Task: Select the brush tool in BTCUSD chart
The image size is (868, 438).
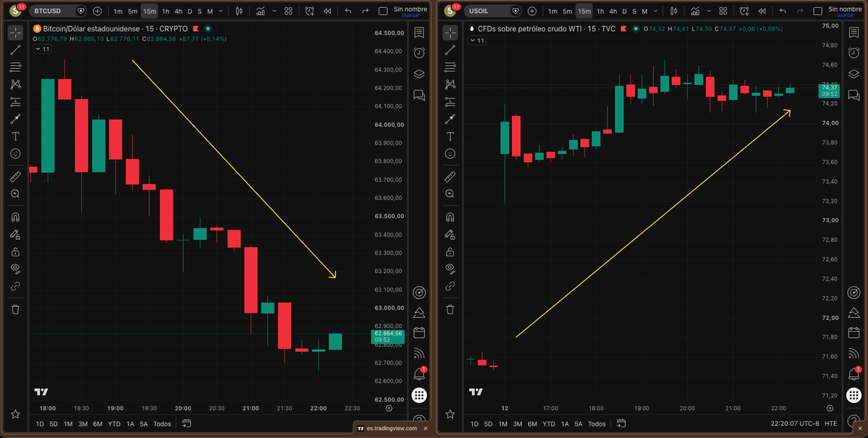Action: (15, 119)
